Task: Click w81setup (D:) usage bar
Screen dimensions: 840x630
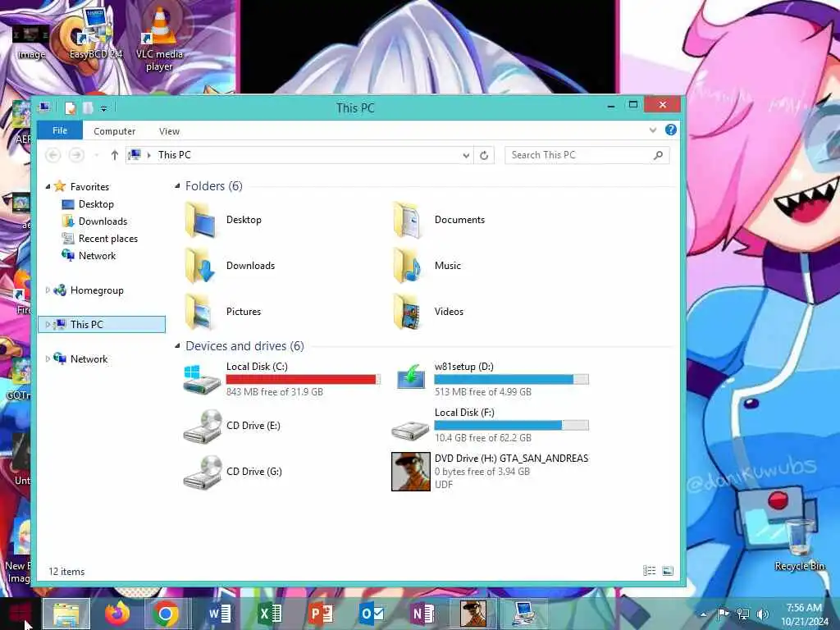Action: [x=512, y=379]
